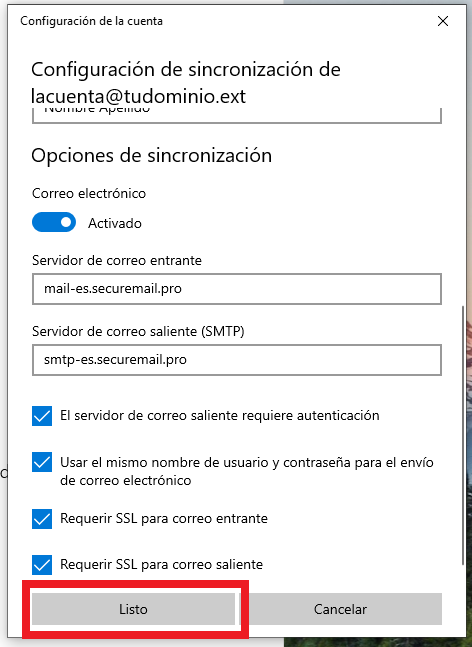Select the partially hidden Nombre Apellido field
The height and width of the screenshot is (647, 472).
point(237,116)
